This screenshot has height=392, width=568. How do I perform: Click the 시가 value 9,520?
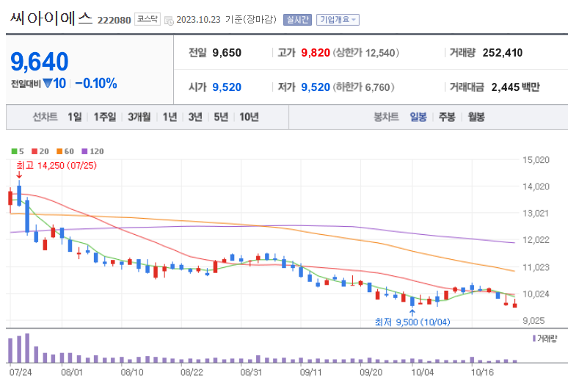(x=227, y=87)
